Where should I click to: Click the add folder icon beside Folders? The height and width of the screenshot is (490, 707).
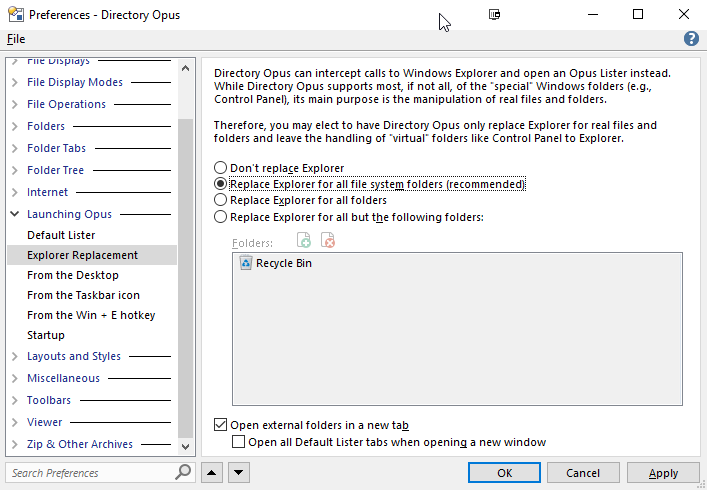click(304, 240)
